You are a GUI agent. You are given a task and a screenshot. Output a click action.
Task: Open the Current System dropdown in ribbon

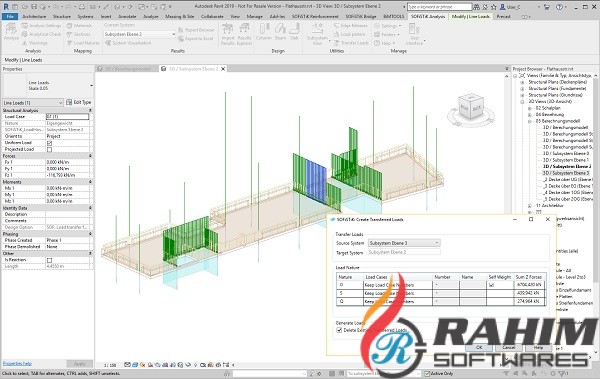pos(140,34)
